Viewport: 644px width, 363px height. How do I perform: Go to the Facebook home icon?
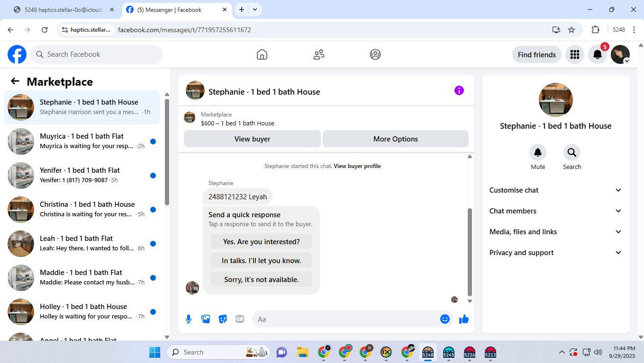pyautogui.click(x=262, y=54)
